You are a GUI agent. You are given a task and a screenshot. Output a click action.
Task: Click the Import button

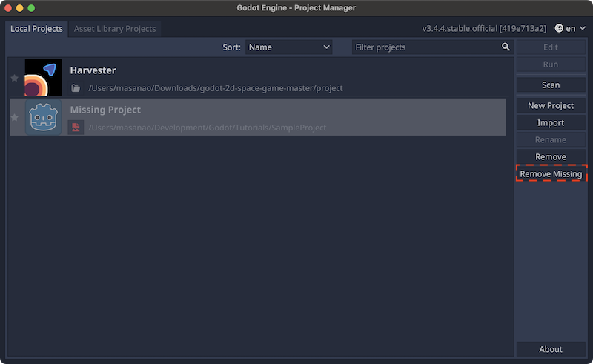tap(551, 122)
